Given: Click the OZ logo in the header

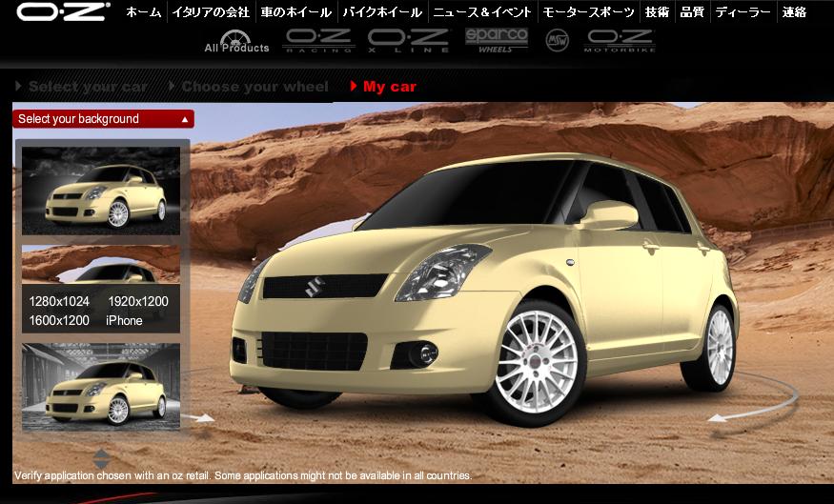Looking at the screenshot, I should (63, 11).
